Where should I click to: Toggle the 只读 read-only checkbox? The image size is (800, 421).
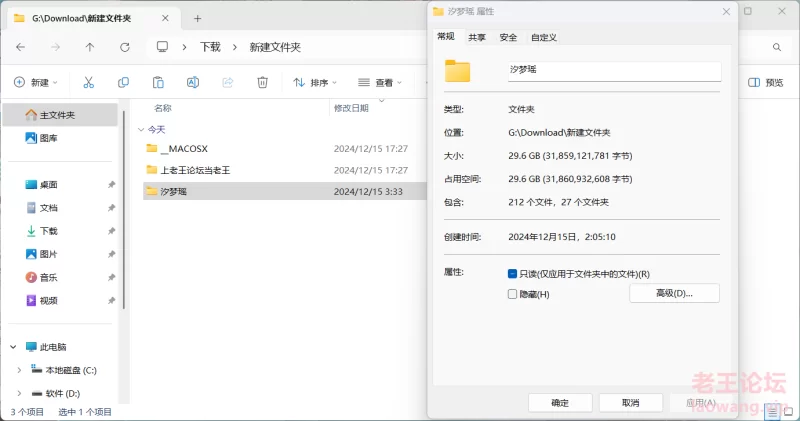tap(512, 274)
